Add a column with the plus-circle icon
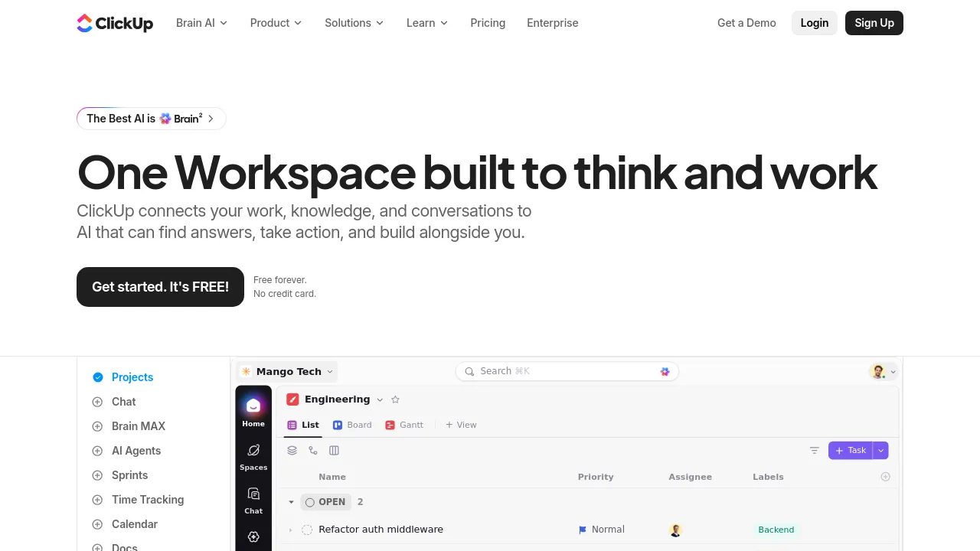This screenshot has width=980, height=551. [886, 477]
